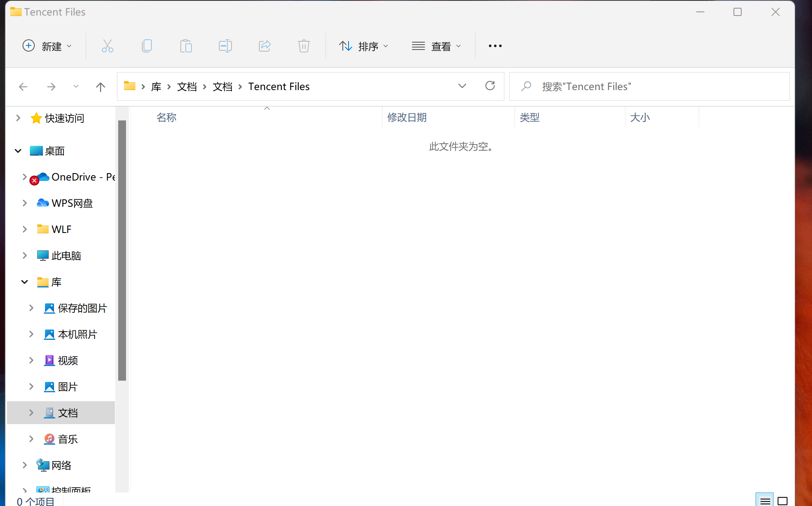The width and height of the screenshot is (812, 506).
Task: Select the Rename icon
Action: [225, 46]
